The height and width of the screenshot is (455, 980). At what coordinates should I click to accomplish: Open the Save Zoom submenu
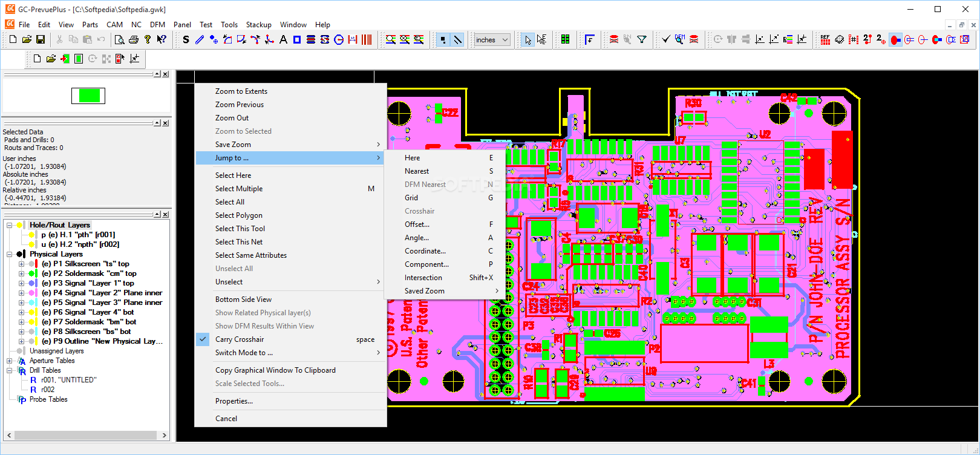pos(290,145)
